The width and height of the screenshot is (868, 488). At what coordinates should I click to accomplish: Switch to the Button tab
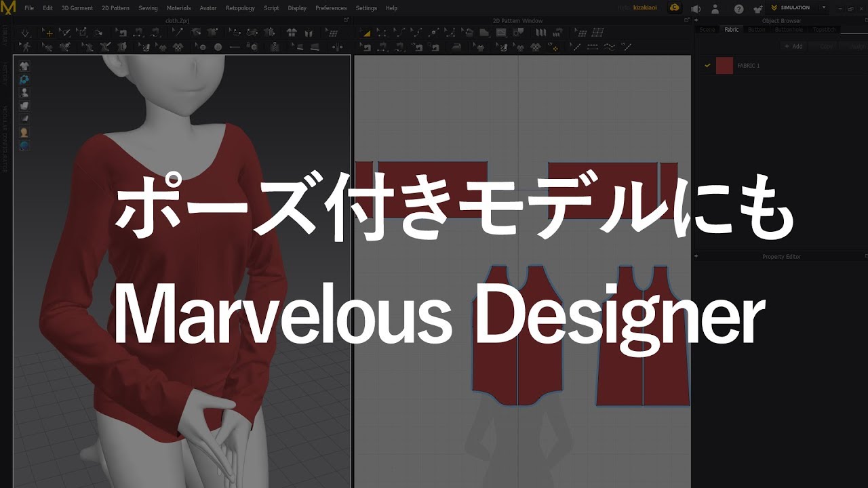coord(756,30)
